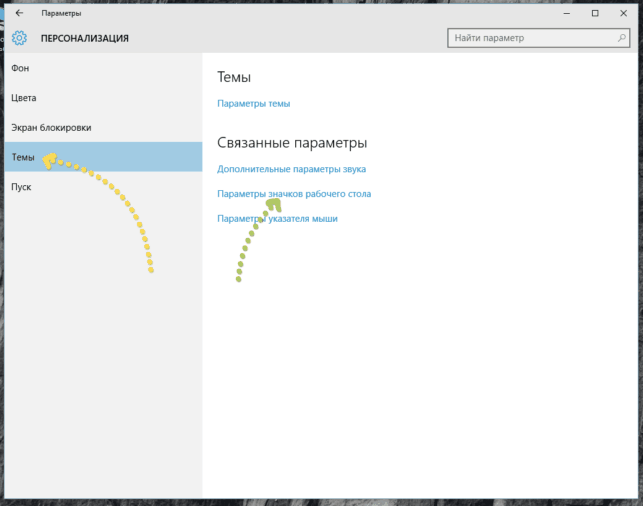Screen dimensions: 643x506
Task: Click the ПЕРСОНАЛИЗАЦИЯ header text
Action: (x=84, y=39)
